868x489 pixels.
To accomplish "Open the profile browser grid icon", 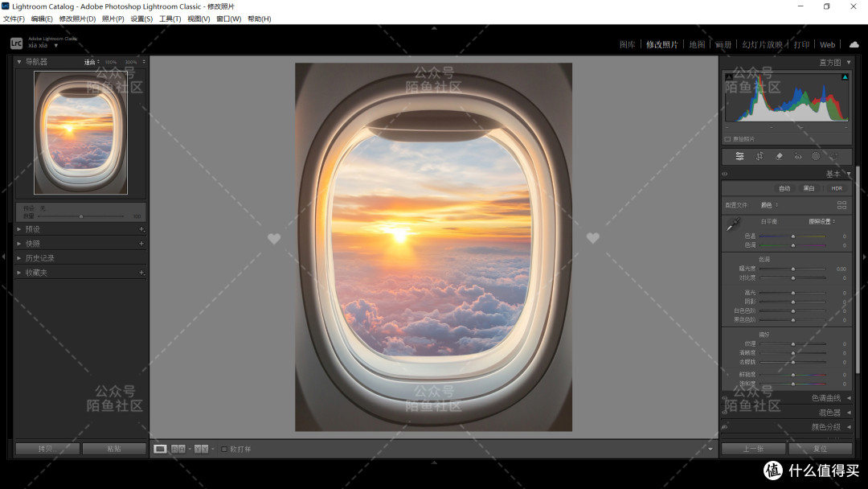I will (x=841, y=205).
